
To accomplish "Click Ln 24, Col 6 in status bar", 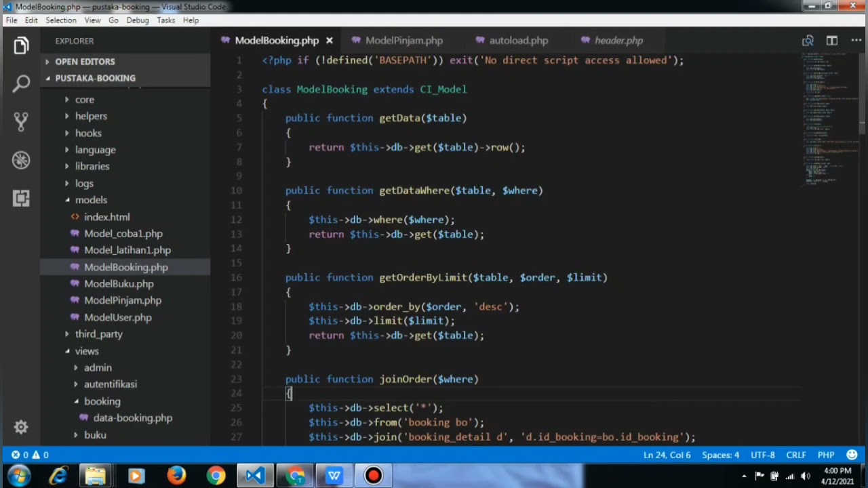I will (x=667, y=455).
